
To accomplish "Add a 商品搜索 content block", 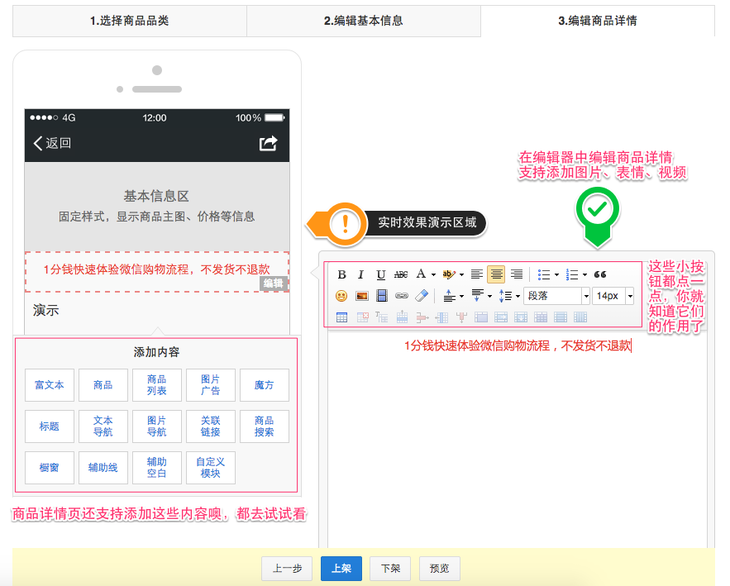I will (264, 426).
